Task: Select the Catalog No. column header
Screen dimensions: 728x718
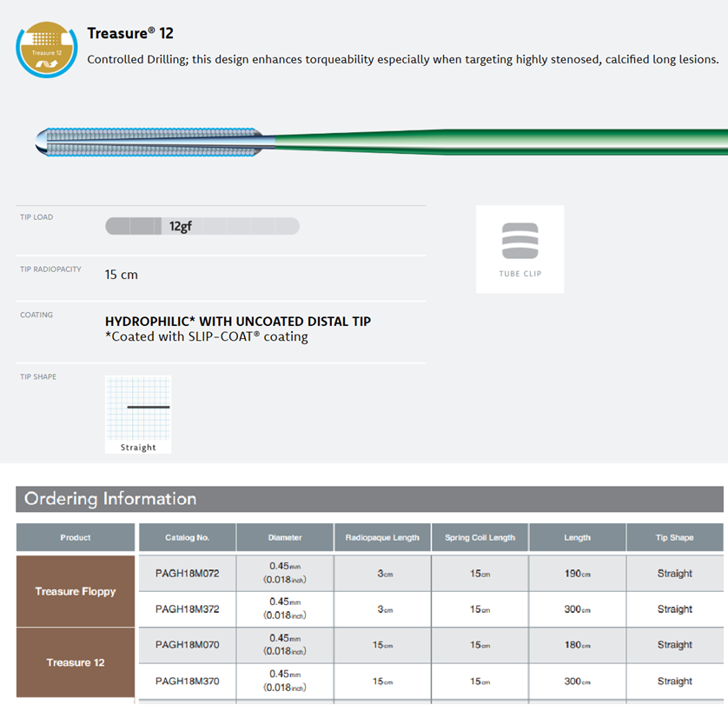Action: 187,537
